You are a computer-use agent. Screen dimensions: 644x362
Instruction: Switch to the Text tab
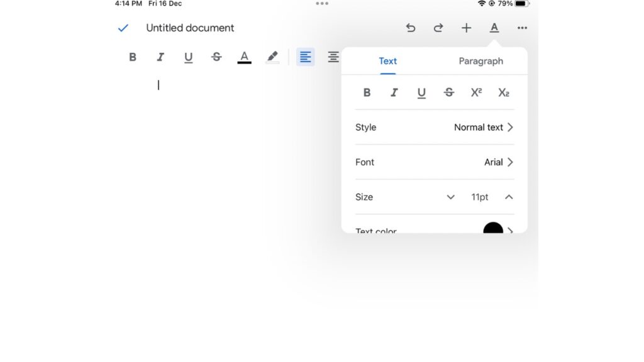[x=387, y=61]
